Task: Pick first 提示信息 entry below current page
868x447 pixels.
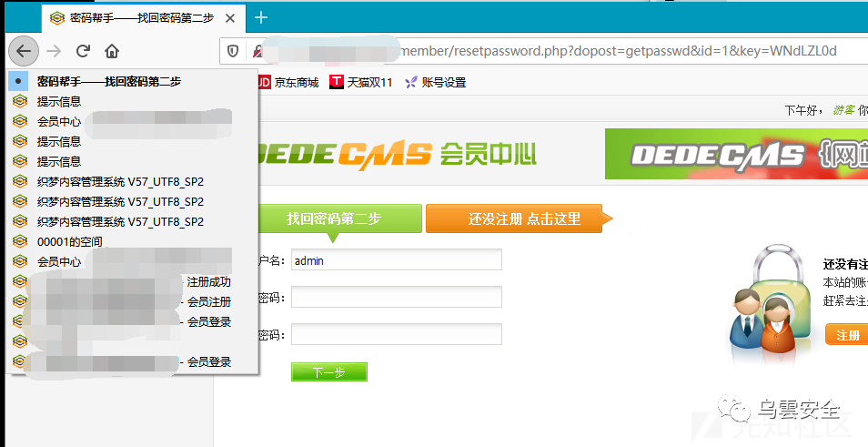Action: coord(132,101)
